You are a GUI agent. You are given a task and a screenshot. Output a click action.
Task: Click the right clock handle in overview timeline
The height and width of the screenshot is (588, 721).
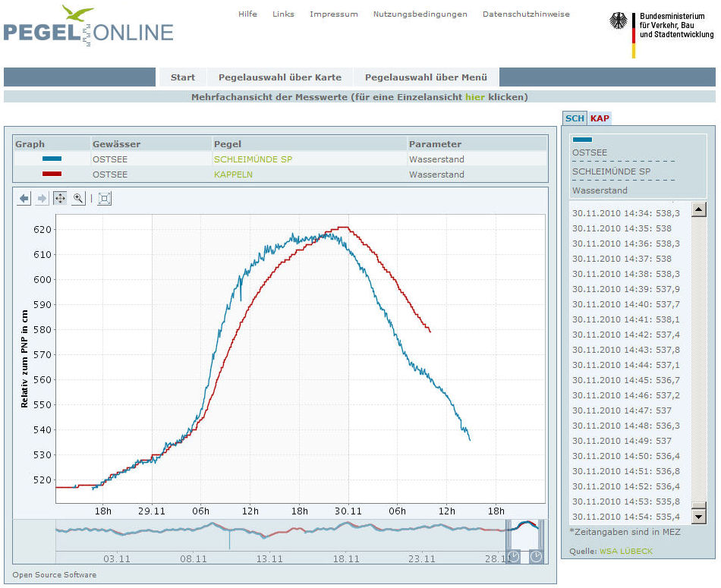point(536,557)
